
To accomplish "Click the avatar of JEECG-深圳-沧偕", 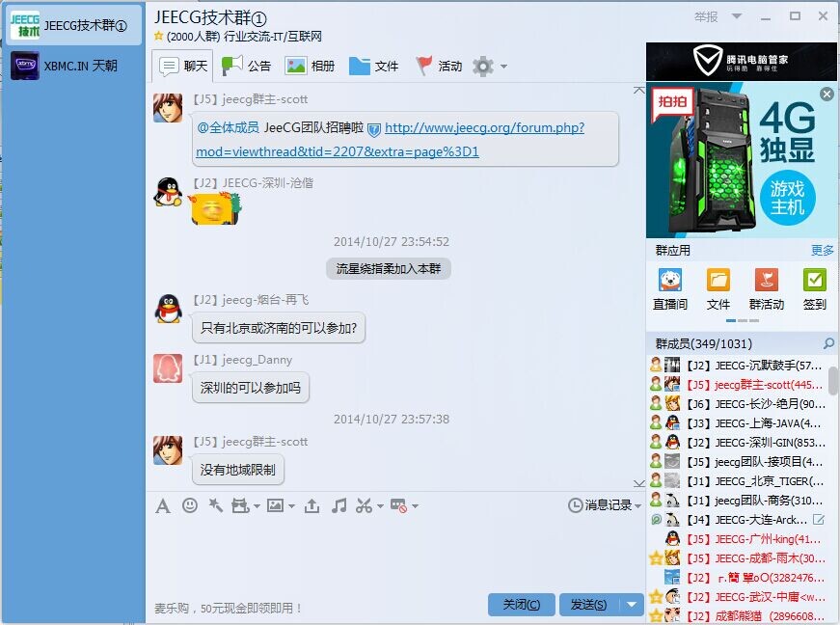I will tap(168, 192).
